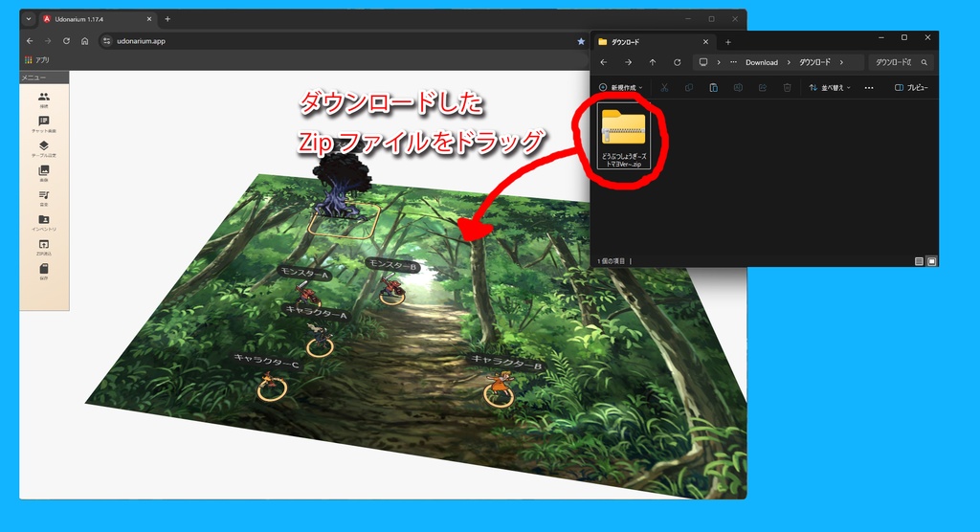Click the Rename icon in Explorer toolbar
The image size is (980, 532).
pyautogui.click(x=738, y=87)
